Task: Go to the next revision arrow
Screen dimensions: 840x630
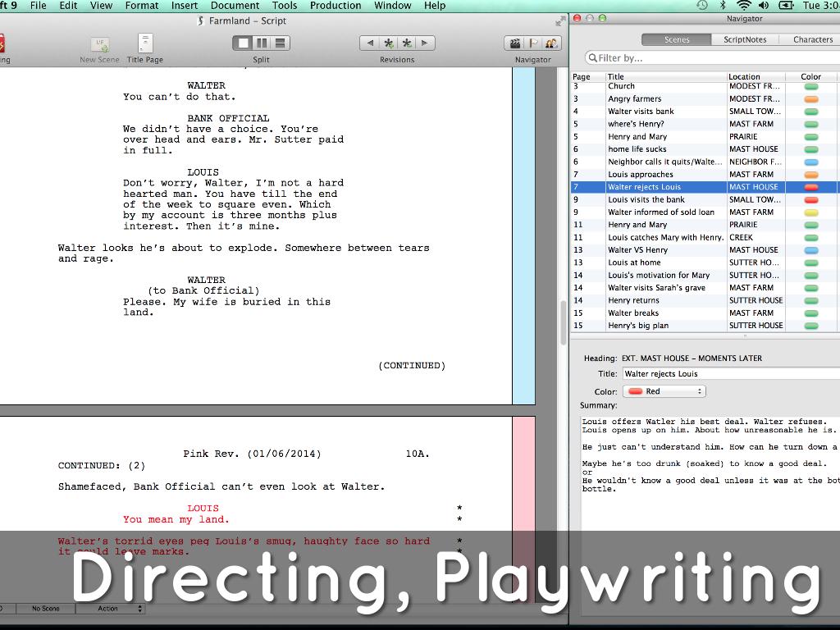Action: [425, 43]
